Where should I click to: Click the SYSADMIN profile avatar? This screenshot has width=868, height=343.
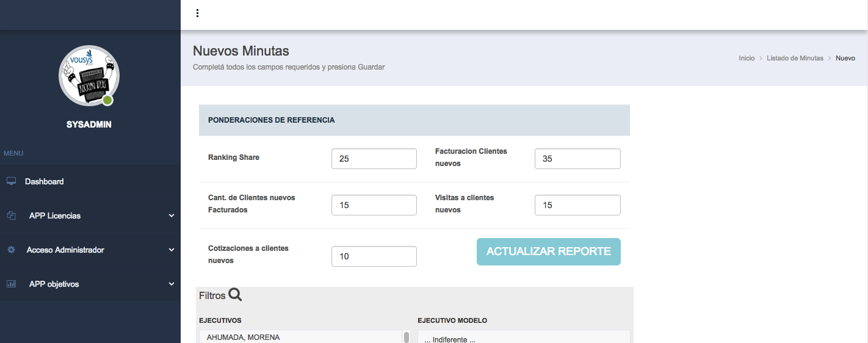point(89,76)
